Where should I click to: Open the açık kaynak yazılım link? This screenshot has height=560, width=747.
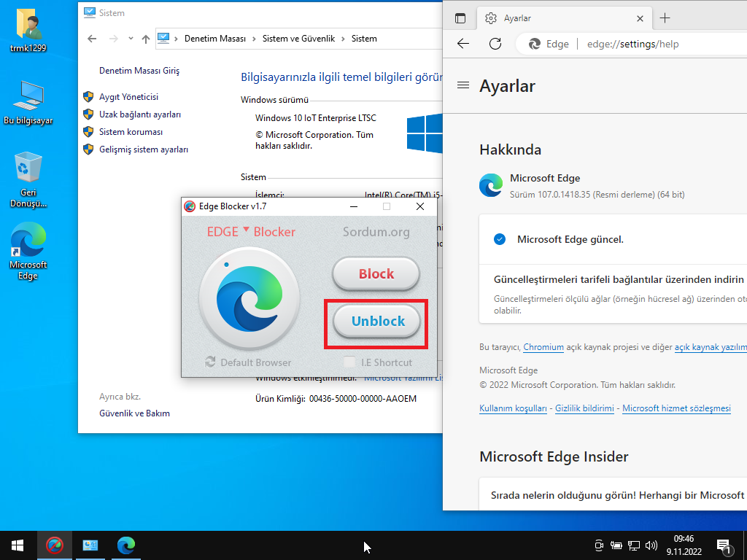point(711,347)
